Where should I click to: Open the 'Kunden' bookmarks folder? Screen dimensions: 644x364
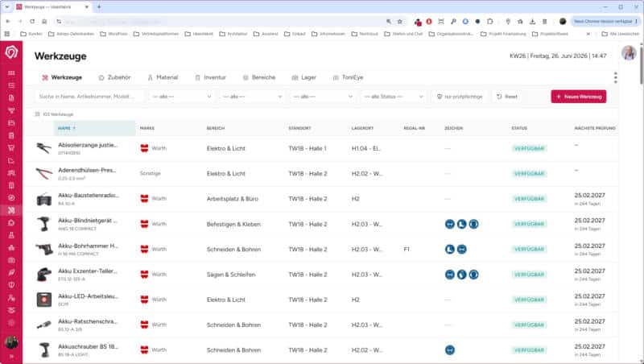31,34
